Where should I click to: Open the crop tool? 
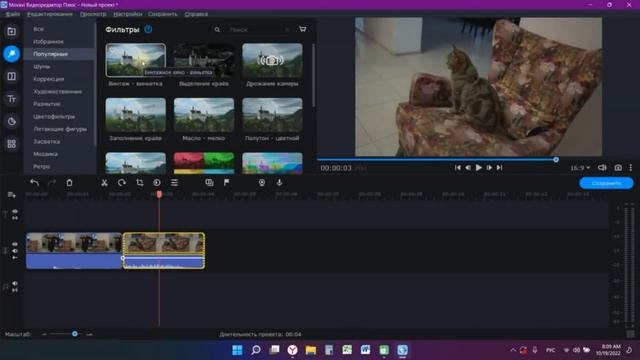click(140, 182)
